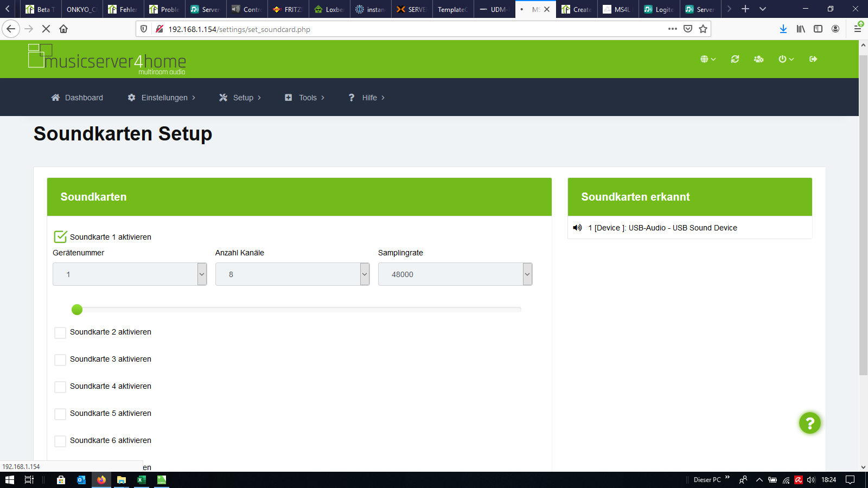Bookmark this page with the star icon
868x488 pixels.
tap(703, 29)
